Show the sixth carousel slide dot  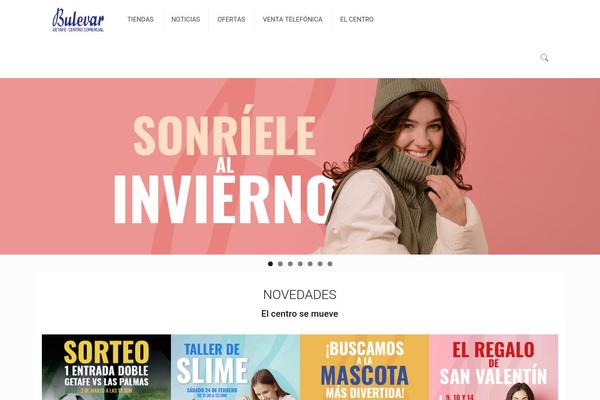320,264
